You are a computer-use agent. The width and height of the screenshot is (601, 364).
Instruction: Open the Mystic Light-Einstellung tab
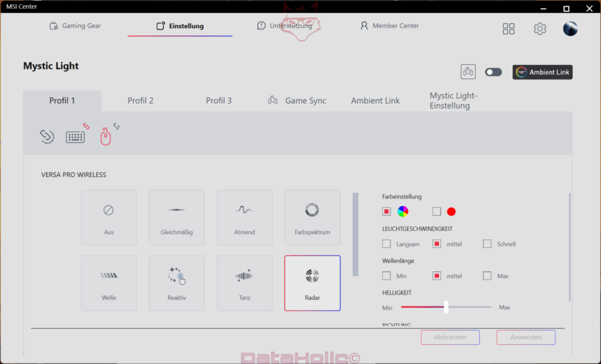pyautogui.click(x=454, y=101)
